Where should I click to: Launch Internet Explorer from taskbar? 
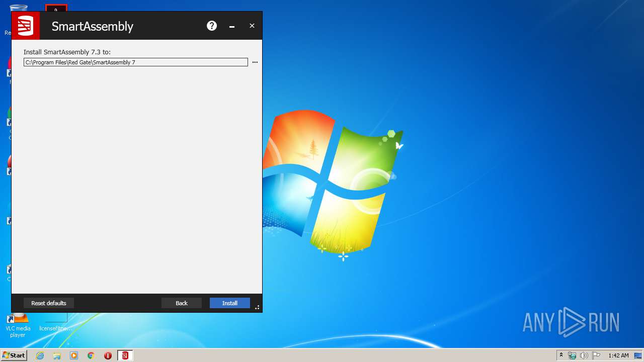40,355
